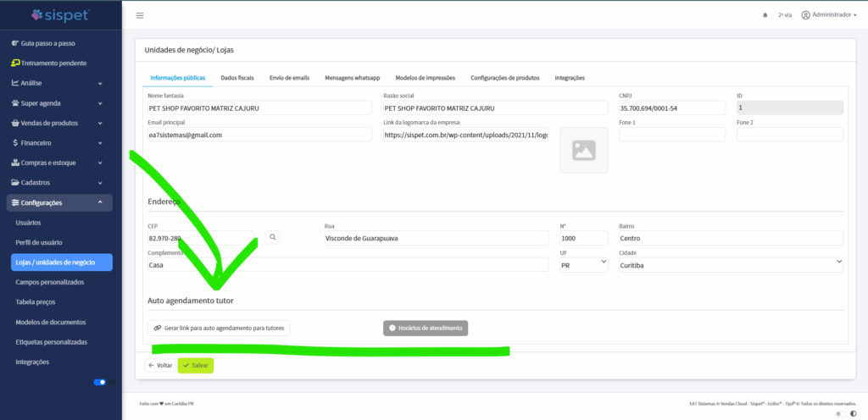Screen dimensions: 868x420
Task: Click the Email principal input field
Action: pos(259,135)
